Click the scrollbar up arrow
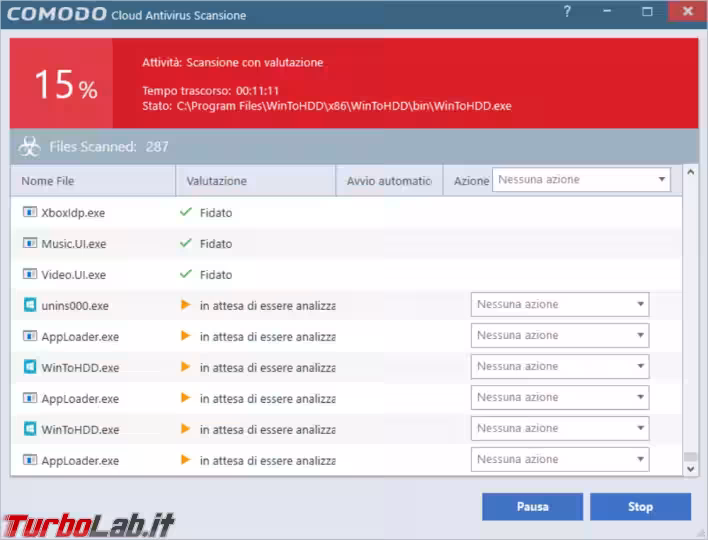The image size is (708, 540). [690, 172]
